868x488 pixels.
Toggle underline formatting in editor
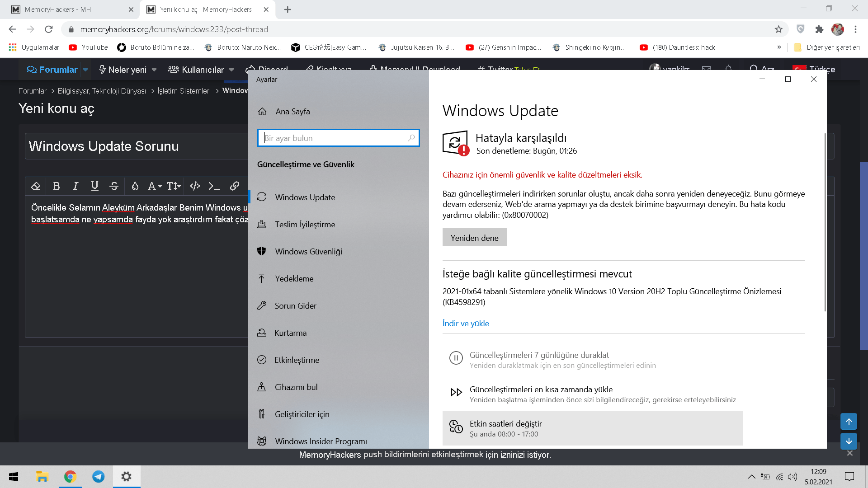94,186
